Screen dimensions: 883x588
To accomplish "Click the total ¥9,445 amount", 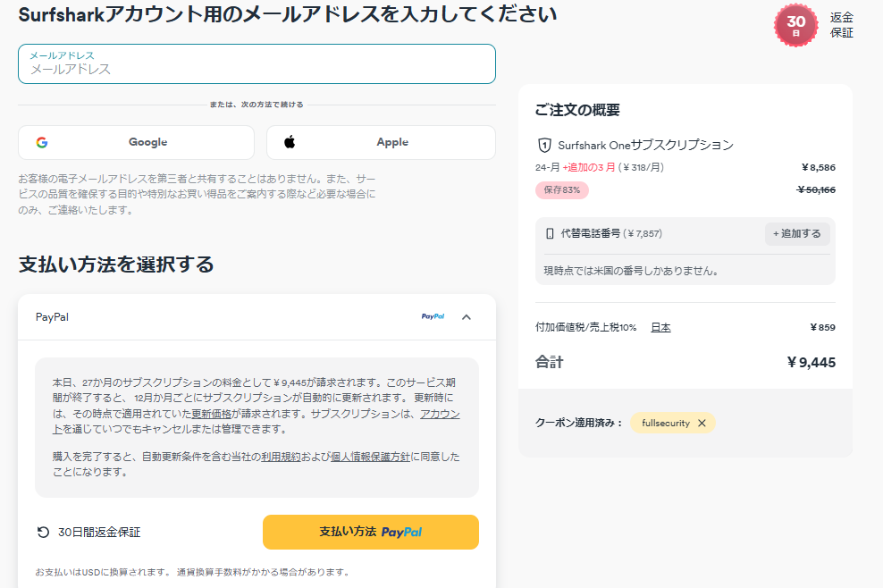I will point(811,362).
